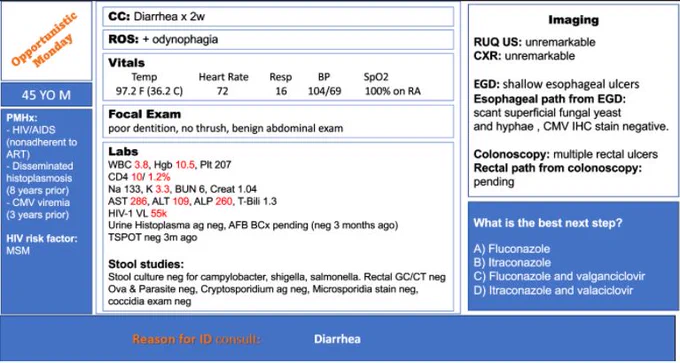This screenshot has width=680, height=363.
Task: Click the 'CD4 10/ 1.2%' lab line
Action: tap(139, 177)
